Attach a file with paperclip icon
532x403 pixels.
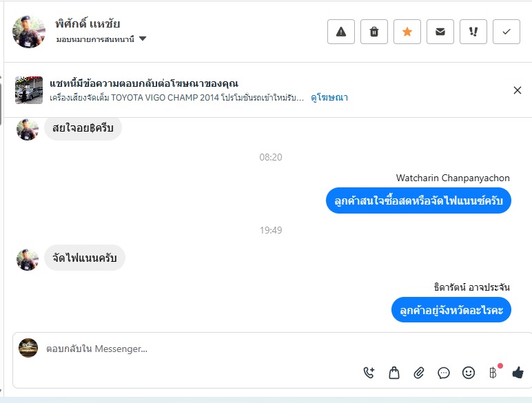(x=419, y=373)
